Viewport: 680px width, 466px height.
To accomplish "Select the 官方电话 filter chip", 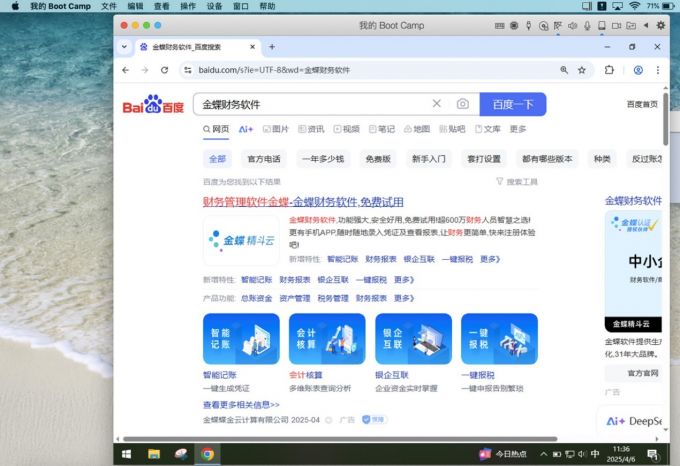I will tap(264, 159).
